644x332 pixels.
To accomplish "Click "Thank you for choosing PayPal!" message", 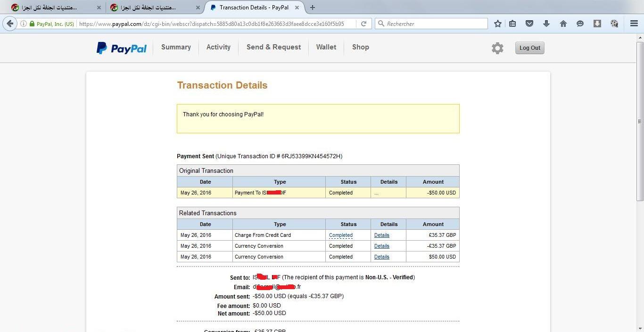I will (223, 114).
